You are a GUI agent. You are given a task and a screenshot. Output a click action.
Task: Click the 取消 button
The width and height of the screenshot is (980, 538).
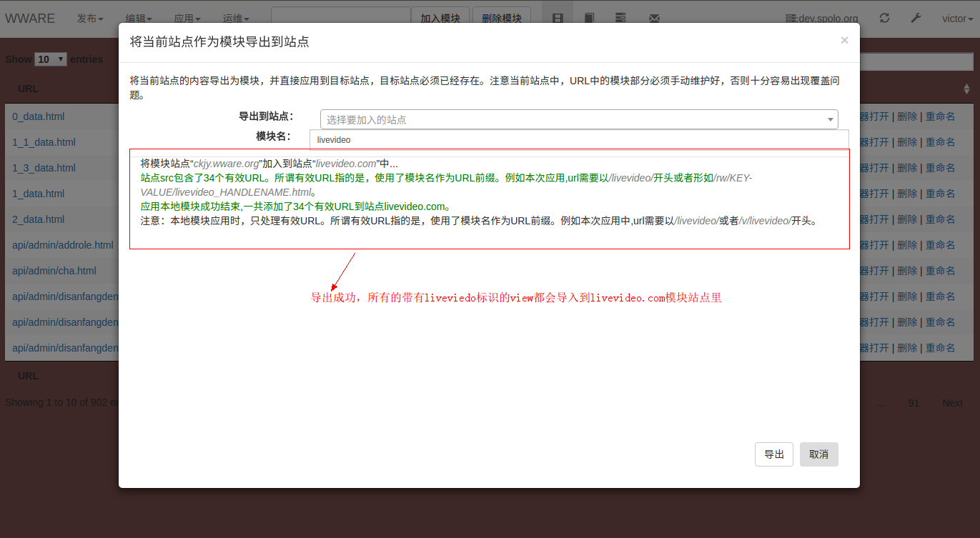(x=819, y=454)
